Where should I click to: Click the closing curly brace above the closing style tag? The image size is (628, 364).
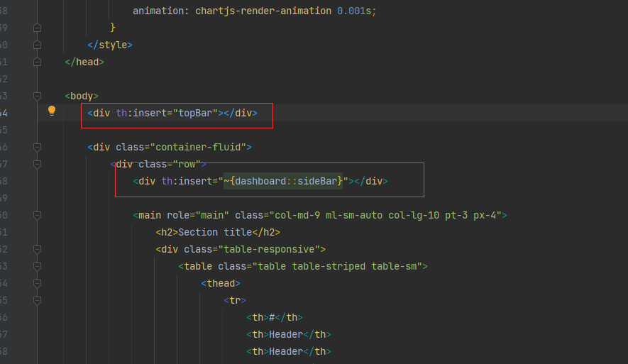113,27
